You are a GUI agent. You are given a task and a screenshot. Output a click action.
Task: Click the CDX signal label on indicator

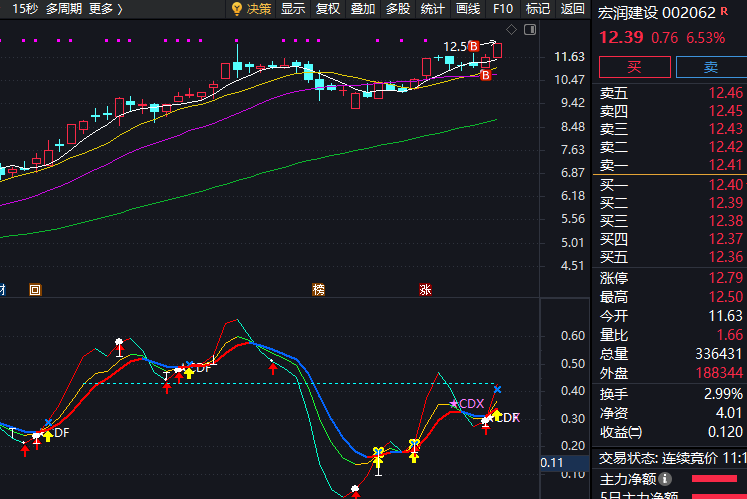(472, 404)
